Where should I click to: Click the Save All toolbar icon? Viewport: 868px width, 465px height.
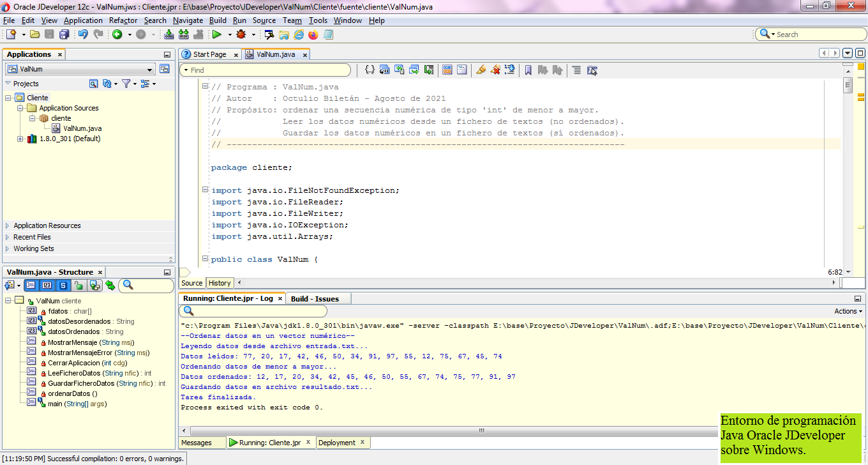[x=64, y=34]
